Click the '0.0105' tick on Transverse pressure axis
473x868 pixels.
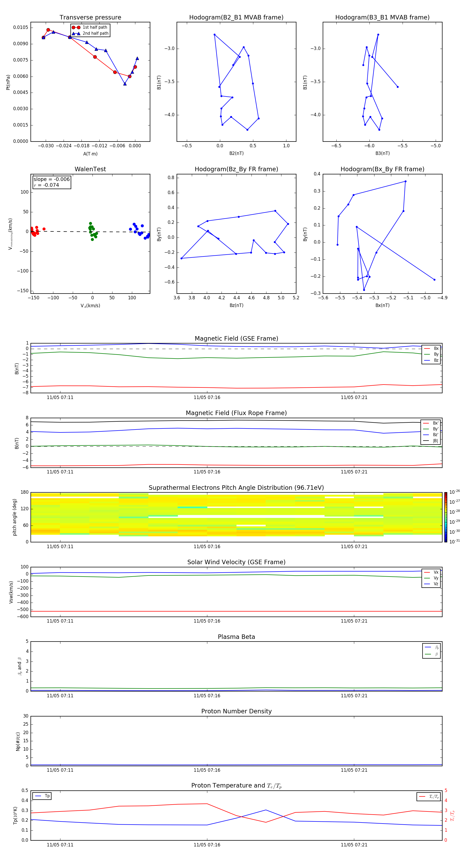pos(20,27)
